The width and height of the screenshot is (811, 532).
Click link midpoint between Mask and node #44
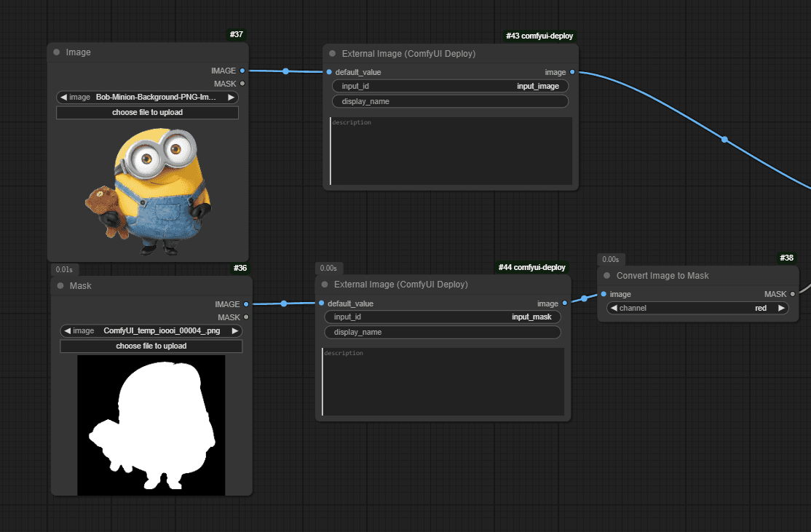(284, 303)
